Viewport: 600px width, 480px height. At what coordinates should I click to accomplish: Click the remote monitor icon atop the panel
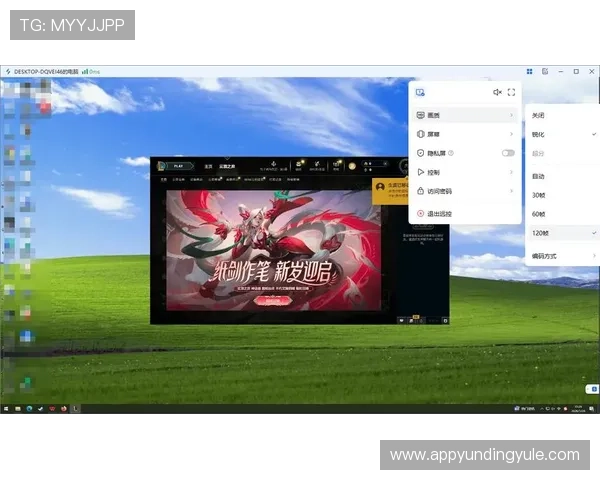[421, 92]
